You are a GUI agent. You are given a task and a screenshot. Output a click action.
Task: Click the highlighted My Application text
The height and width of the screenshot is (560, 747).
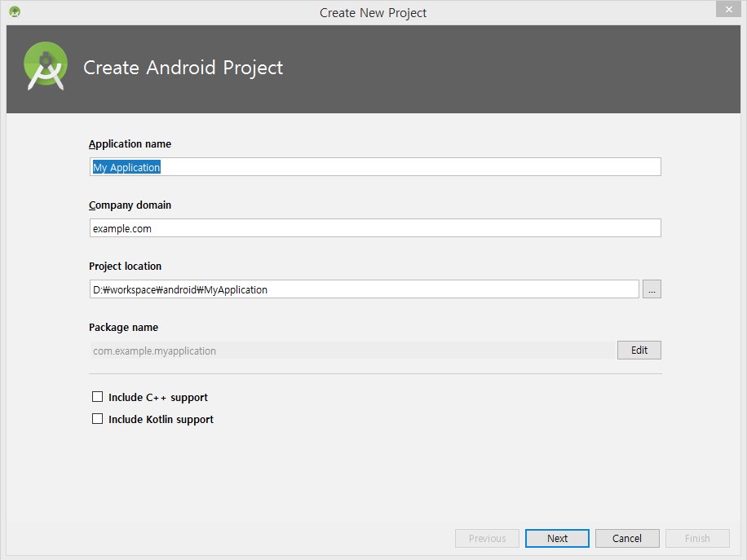(126, 166)
